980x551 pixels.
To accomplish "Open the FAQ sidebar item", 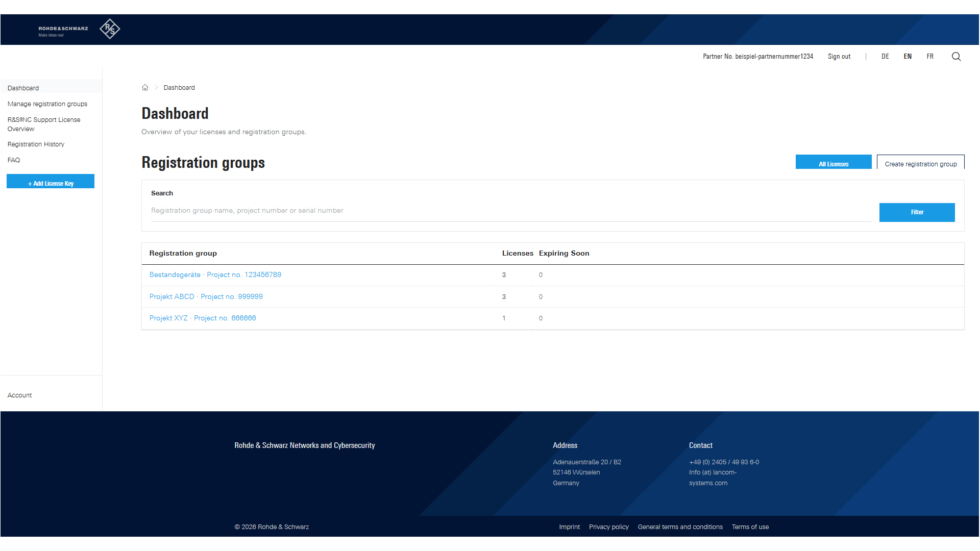I will point(14,160).
